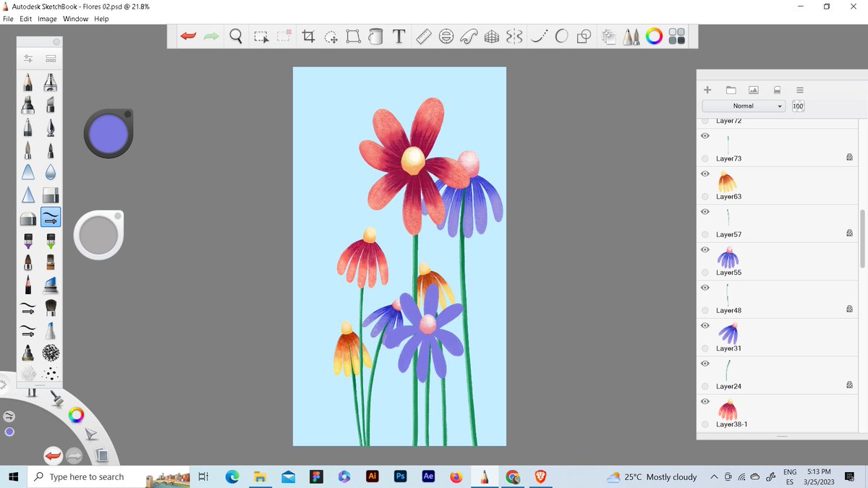Toggle the transparency lock on Layer73

tap(849, 158)
